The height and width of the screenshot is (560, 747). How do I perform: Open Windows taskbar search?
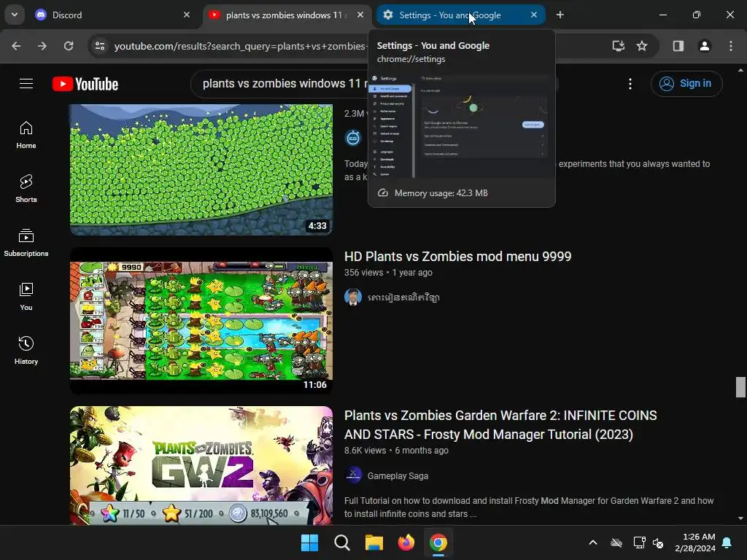coord(342,542)
